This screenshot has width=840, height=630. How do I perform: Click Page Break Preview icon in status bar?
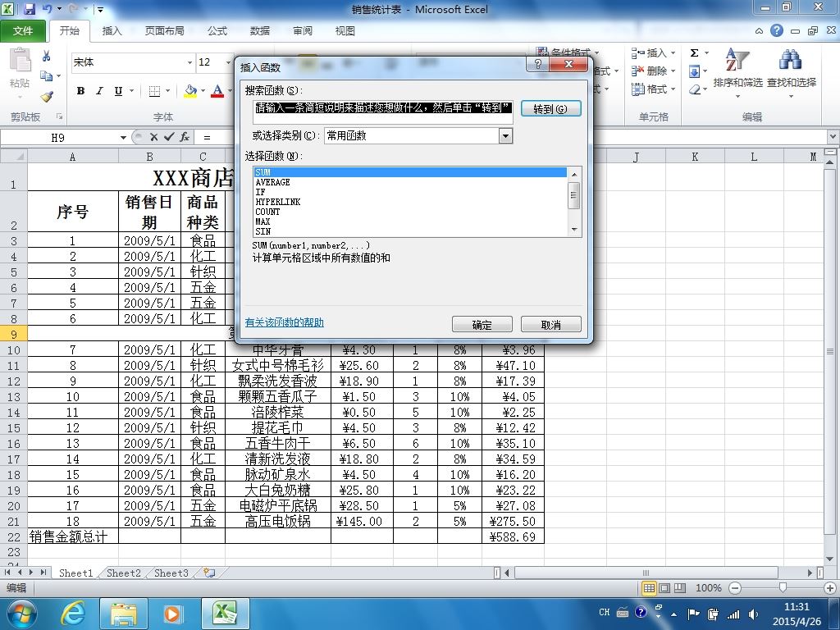click(x=680, y=588)
